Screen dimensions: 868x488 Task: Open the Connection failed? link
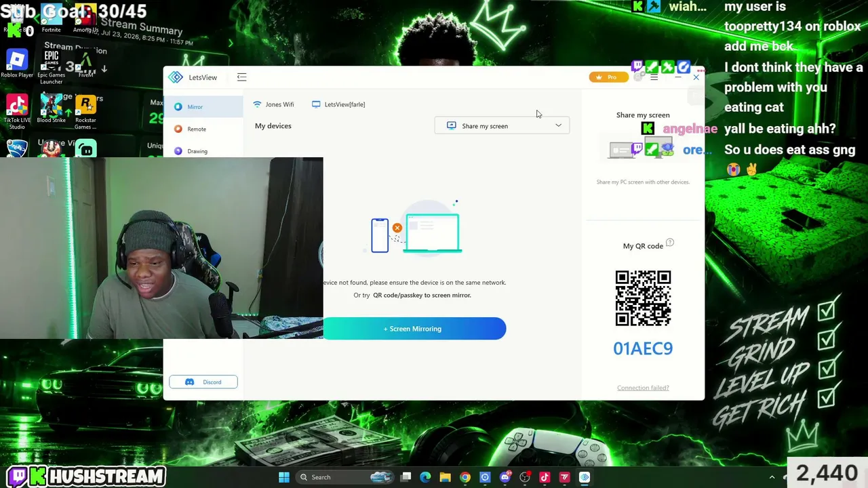pyautogui.click(x=643, y=388)
